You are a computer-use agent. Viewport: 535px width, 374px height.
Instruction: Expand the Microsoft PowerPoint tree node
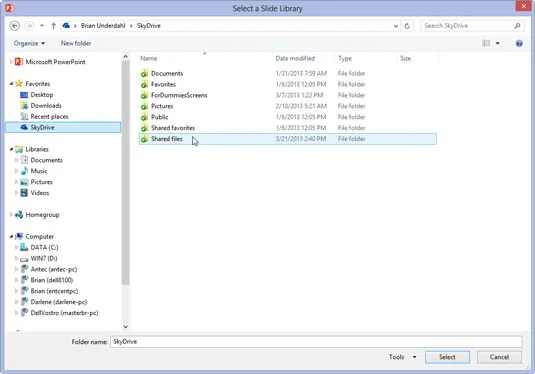point(11,62)
